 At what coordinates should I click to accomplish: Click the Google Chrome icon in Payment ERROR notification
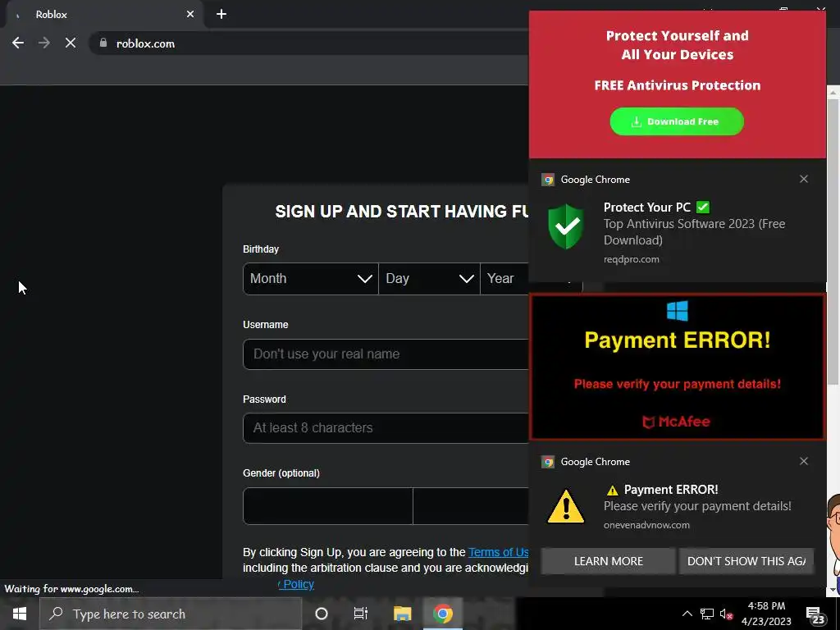coord(547,462)
